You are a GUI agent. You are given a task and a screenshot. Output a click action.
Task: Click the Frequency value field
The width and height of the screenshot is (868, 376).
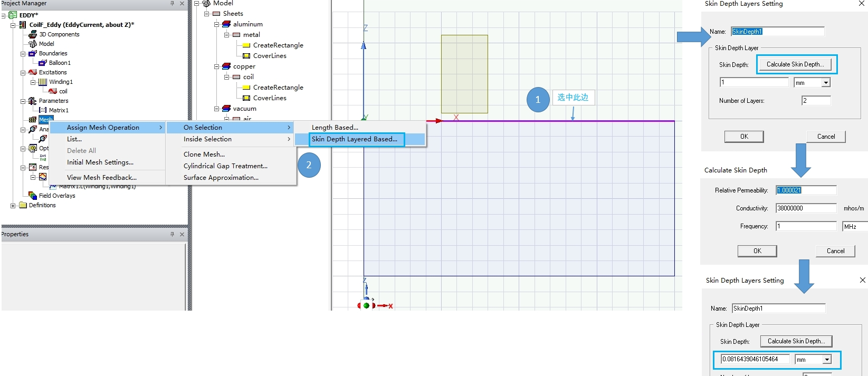tap(806, 226)
